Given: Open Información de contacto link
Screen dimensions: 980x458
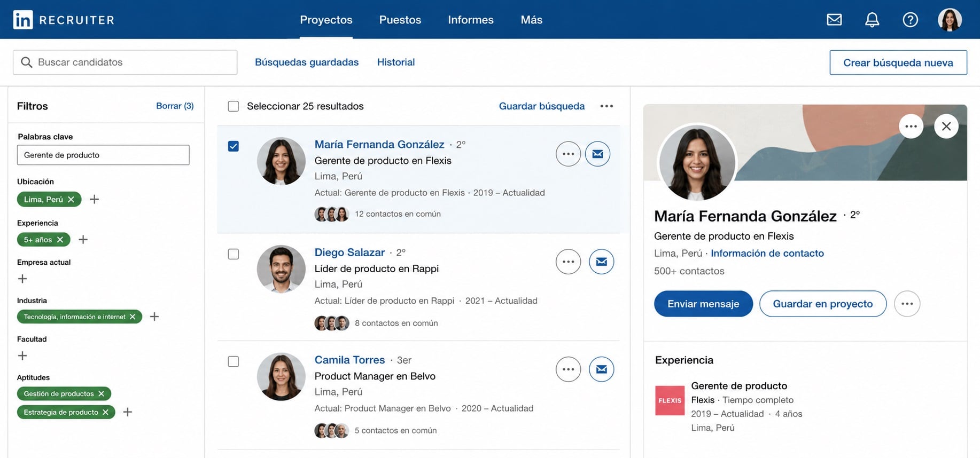Looking at the screenshot, I should pyautogui.click(x=767, y=253).
